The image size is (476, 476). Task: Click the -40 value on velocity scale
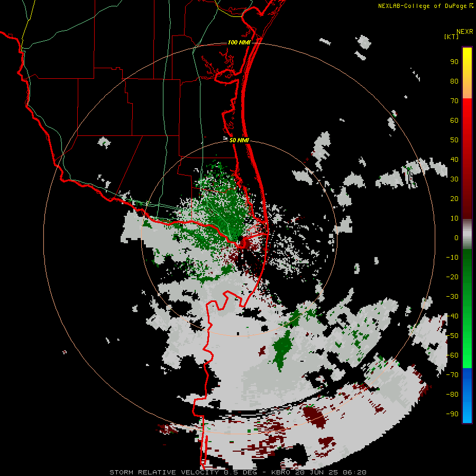pyautogui.click(x=452, y=316)
